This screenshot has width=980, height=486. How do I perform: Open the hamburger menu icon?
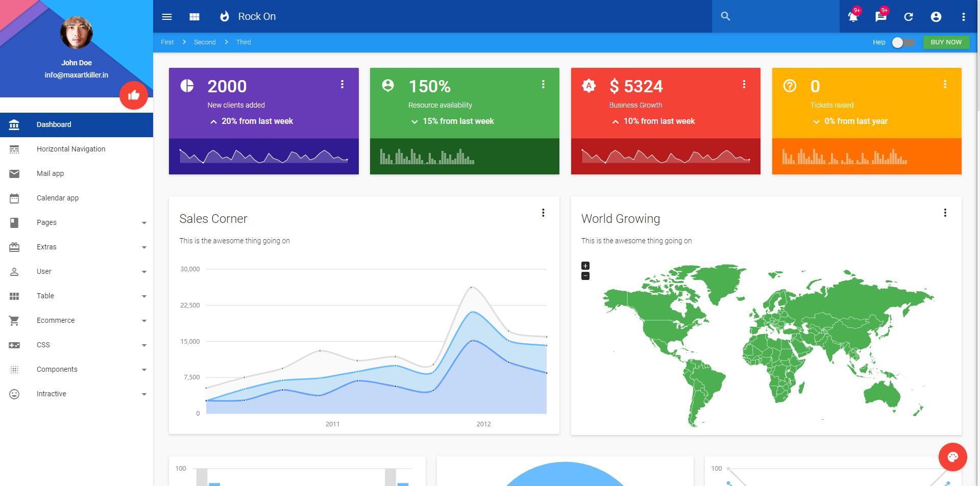click(167, 17)
